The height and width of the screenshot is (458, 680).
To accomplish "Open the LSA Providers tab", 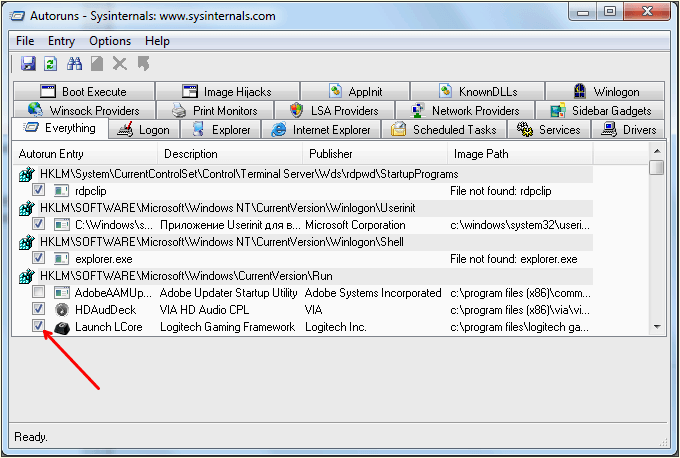I will pyautogui.click(x=334, y=110).
